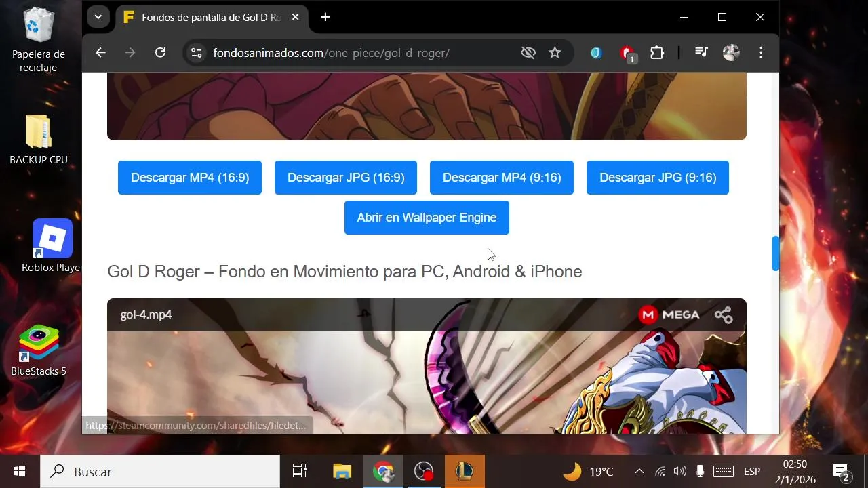Click the page vertical scrollbar thumb
Image resolution: width=868 pixels, height=488 pixels.
[775, 253]
